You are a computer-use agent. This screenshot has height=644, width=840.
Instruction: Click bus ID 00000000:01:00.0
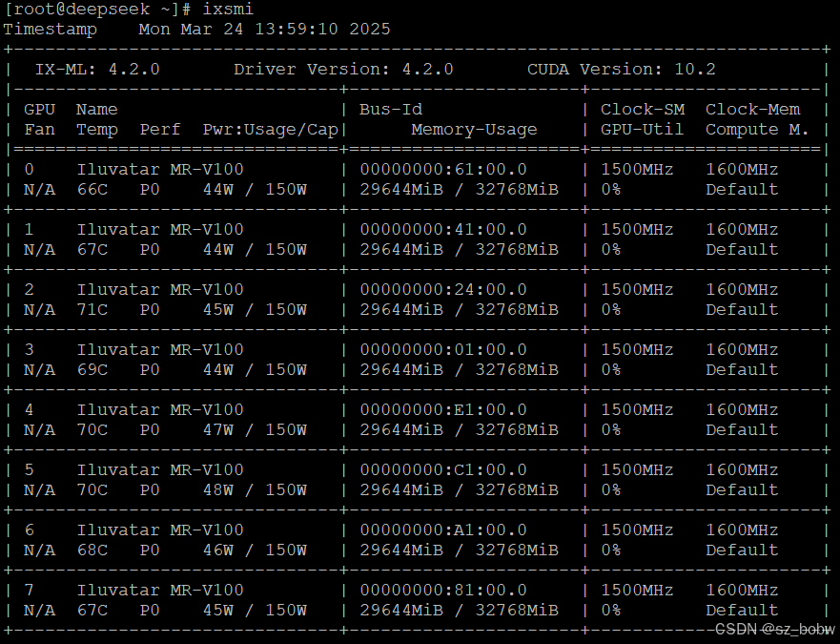pos(443,349)
